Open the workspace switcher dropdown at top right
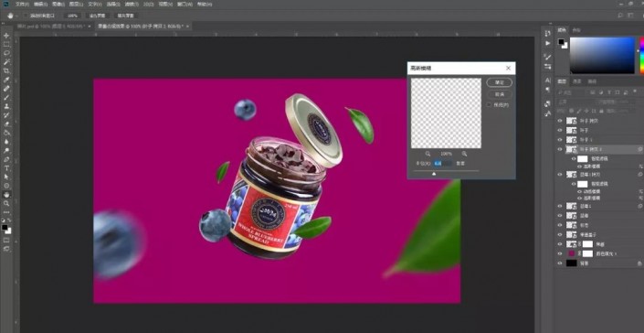This screenshot has height=333, width=644. point(631,16)
